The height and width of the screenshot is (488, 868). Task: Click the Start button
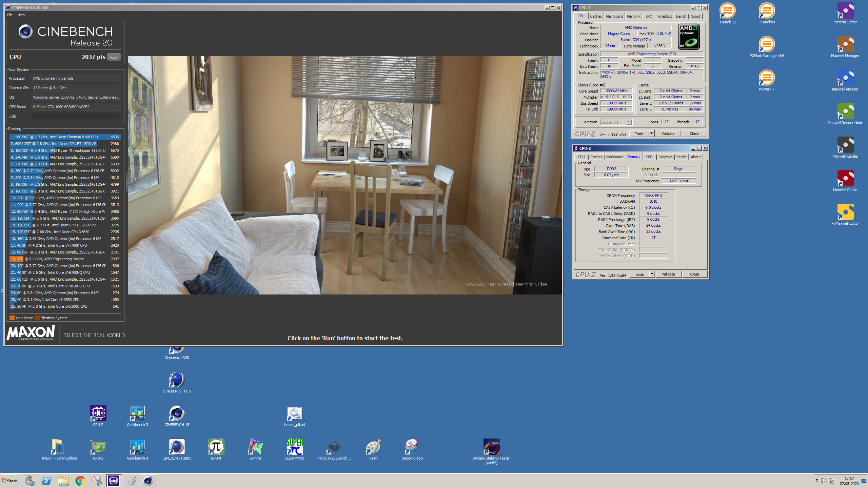(x=9, y=481)
